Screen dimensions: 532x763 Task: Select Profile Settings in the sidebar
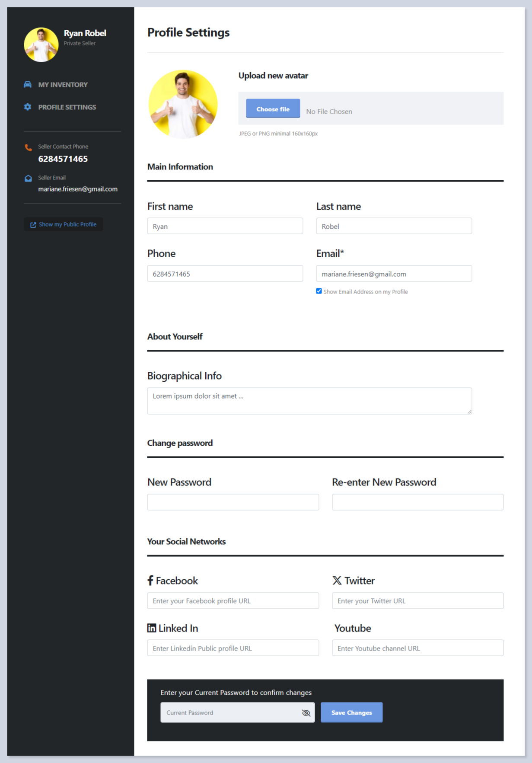67,107
